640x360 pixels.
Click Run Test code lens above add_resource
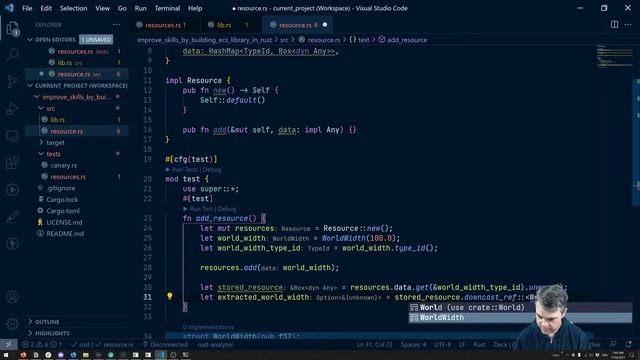[200, 209]
